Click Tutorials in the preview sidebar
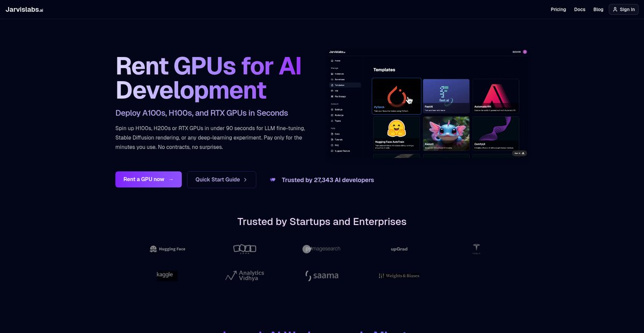644x333 pixels. 338,140
